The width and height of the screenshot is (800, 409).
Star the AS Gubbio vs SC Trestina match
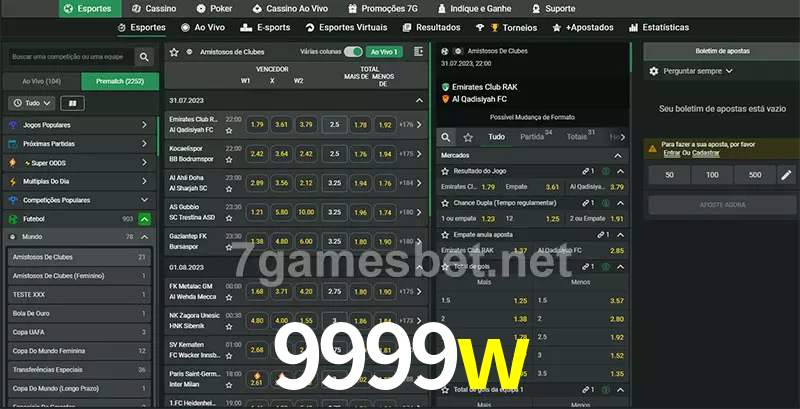click(x=229, y=218)
